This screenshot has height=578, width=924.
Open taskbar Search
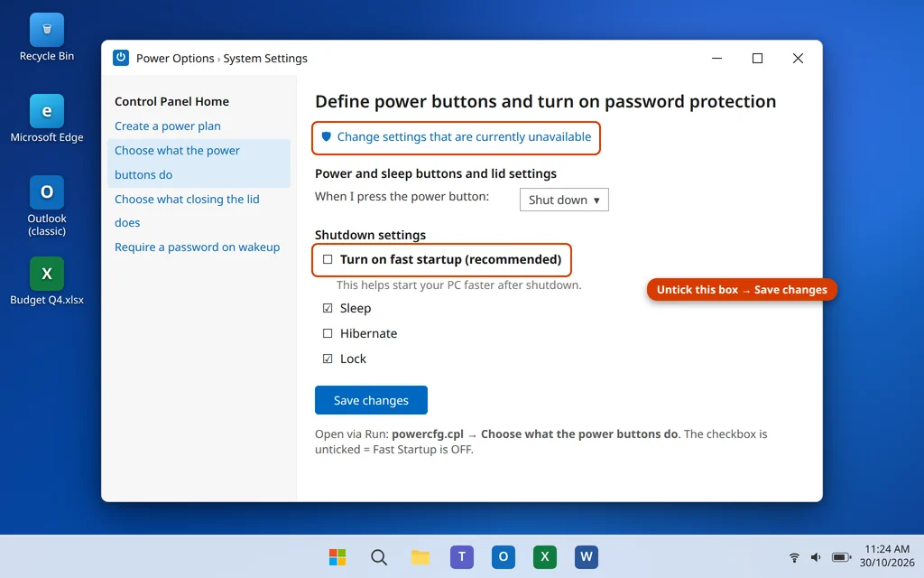pos(379,556)
